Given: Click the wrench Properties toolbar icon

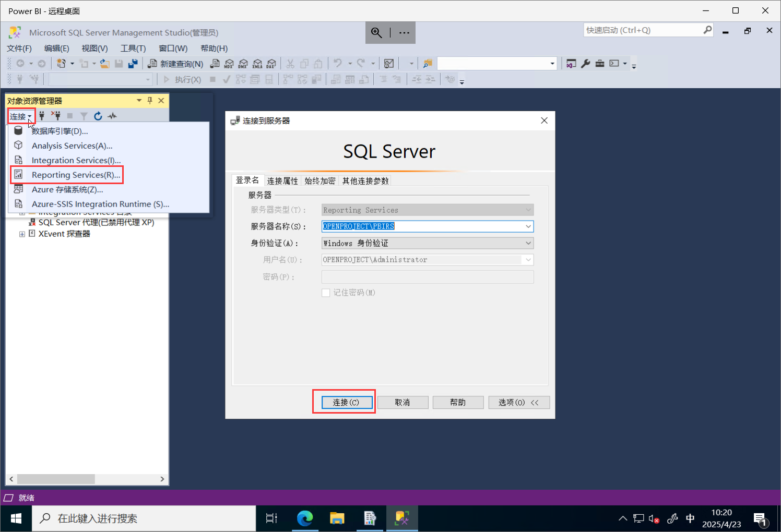Looking at the screenshot, I should click(x=585, y=64).
